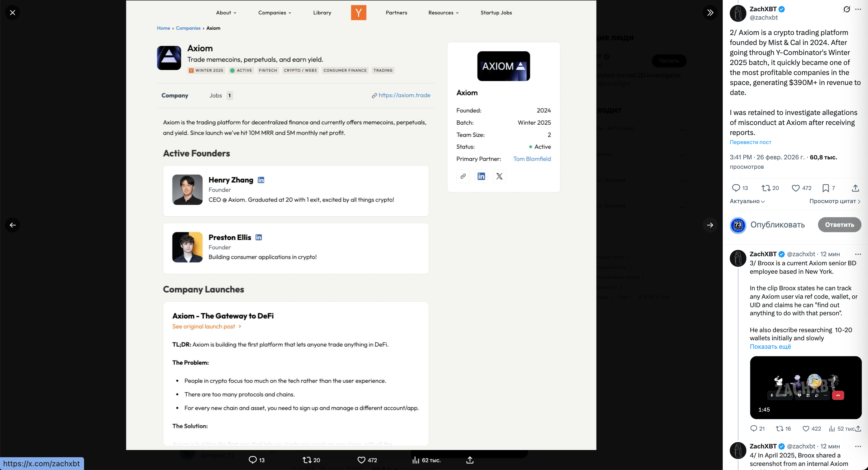Open Просмотр цитат quotes view

coord(834,201)
